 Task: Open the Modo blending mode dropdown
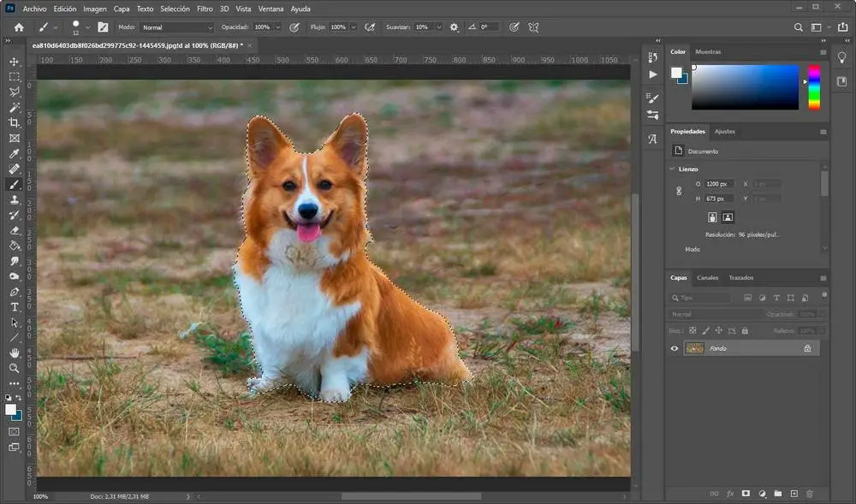click(177, 27)
